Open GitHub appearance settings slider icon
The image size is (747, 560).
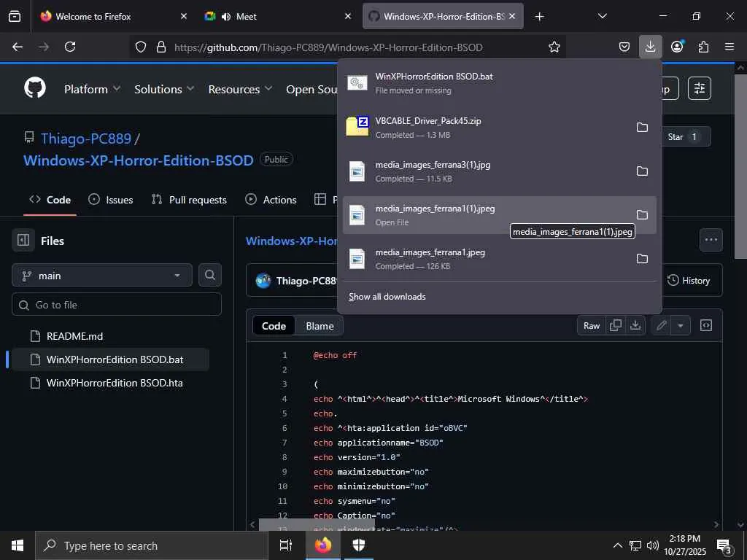coord(700,88)
